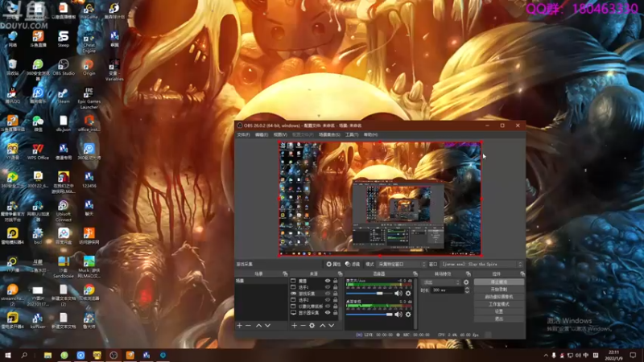Viewport: 644px width, 362px height.
Task: Adjust 桌面音频 volume slider
Action: pos(369,315)
